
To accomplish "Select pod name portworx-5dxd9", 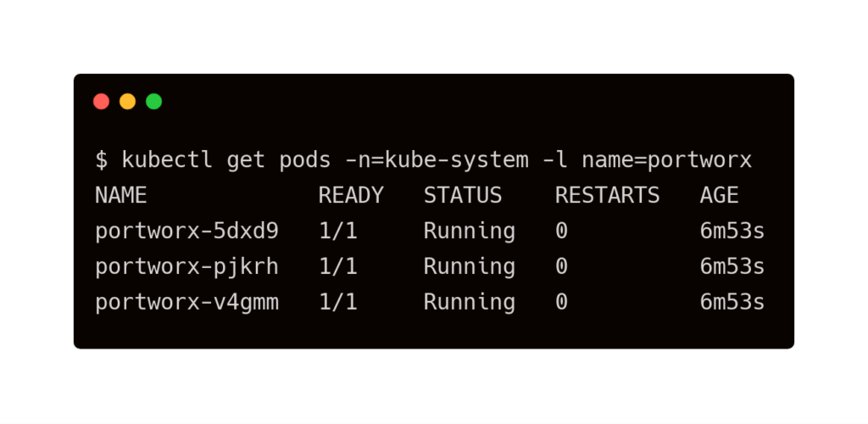I will (186, 231).
